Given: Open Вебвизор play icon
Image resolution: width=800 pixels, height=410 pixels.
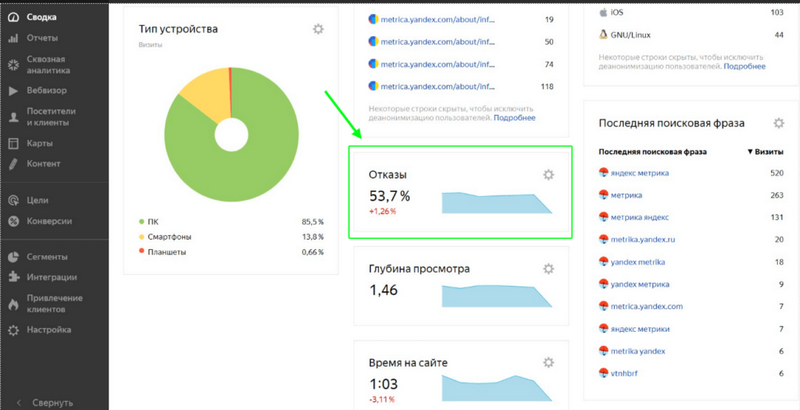Looking at the screenshot, I should (x=14, y=91).
